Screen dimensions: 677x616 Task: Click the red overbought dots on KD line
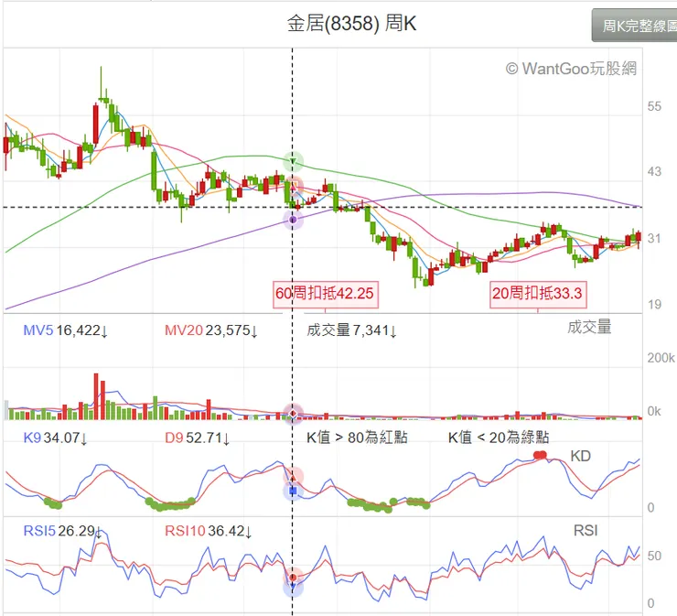pos(540,455)
